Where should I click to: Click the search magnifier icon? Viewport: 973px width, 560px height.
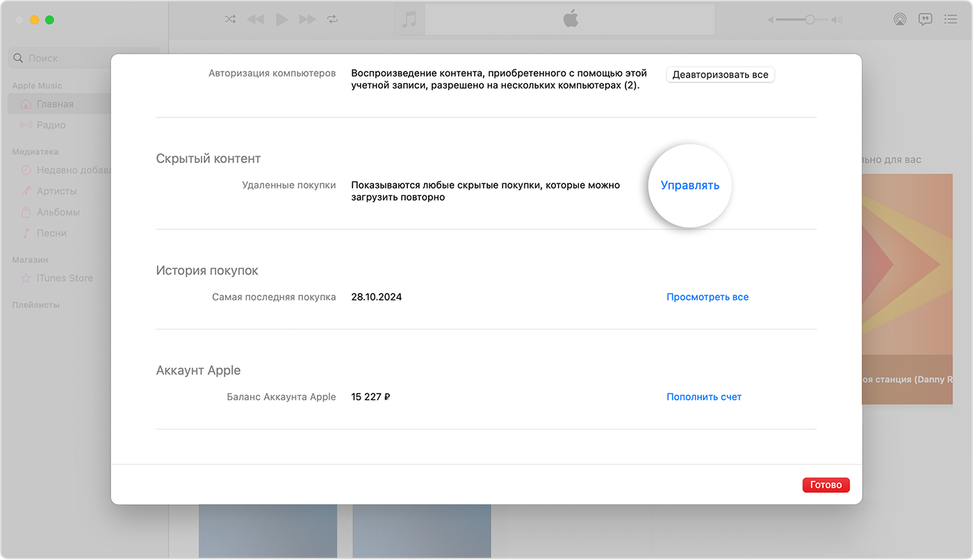tap(19, 58)
